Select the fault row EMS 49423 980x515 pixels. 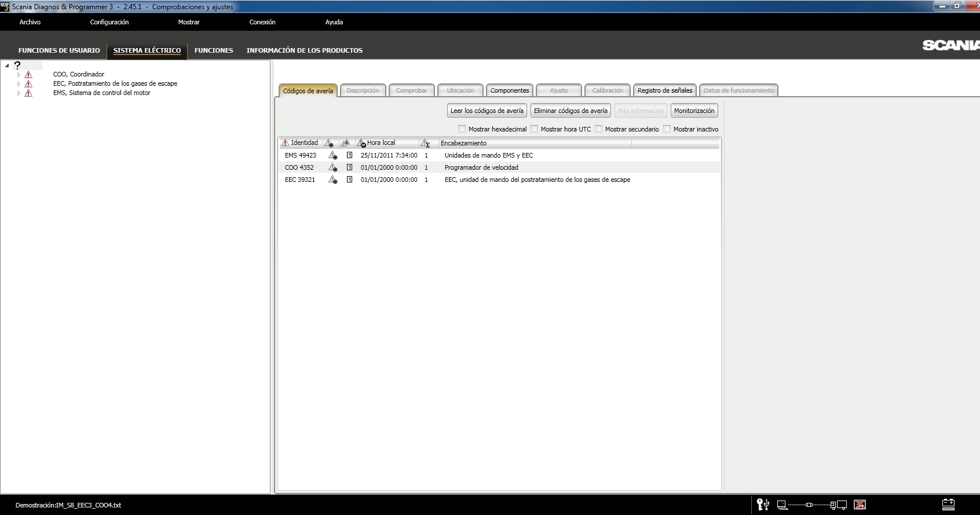point(499,155)
